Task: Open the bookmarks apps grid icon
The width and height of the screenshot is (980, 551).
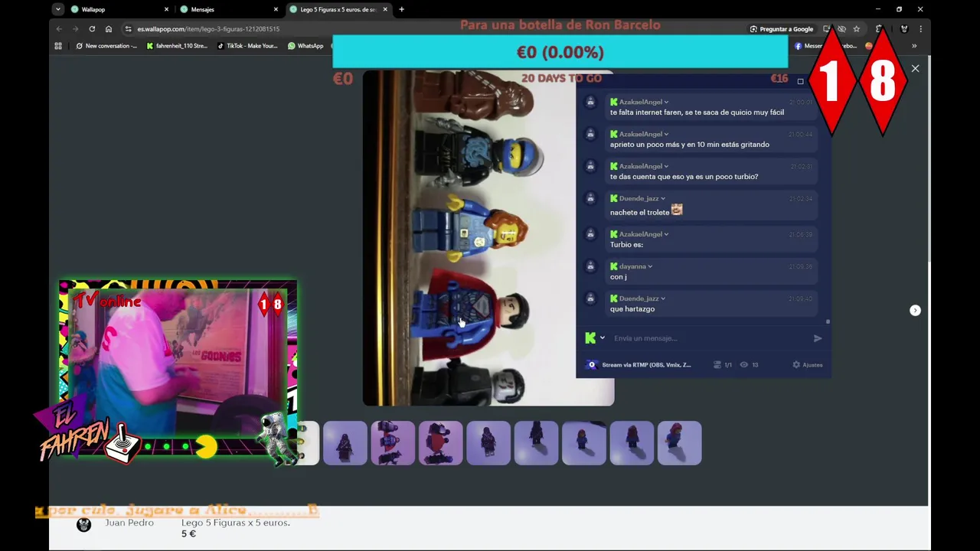Action: coord(58,46)
